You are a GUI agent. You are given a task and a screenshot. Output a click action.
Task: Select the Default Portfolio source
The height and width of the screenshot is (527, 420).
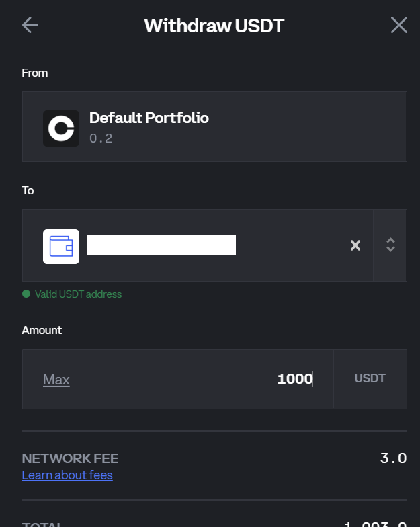(149, 118)
